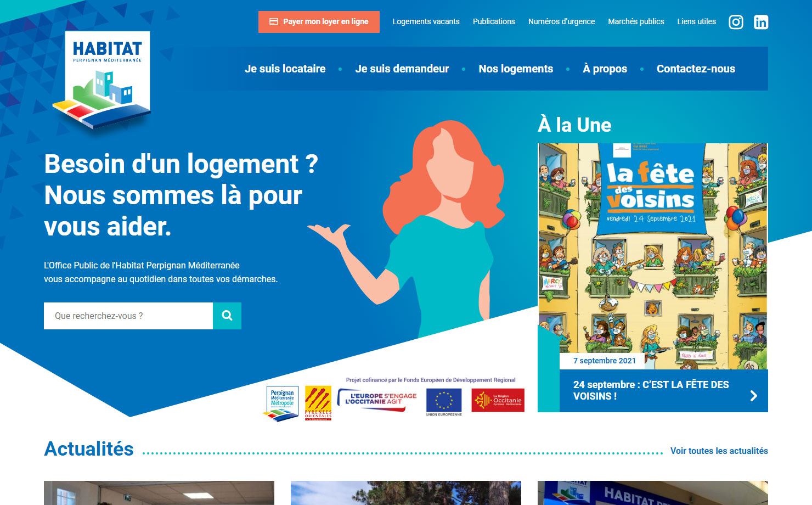Click the 7 septembre 2021 date label
Image resolution: width=812 pixels, height=505 pixels.
pos(605,361)
